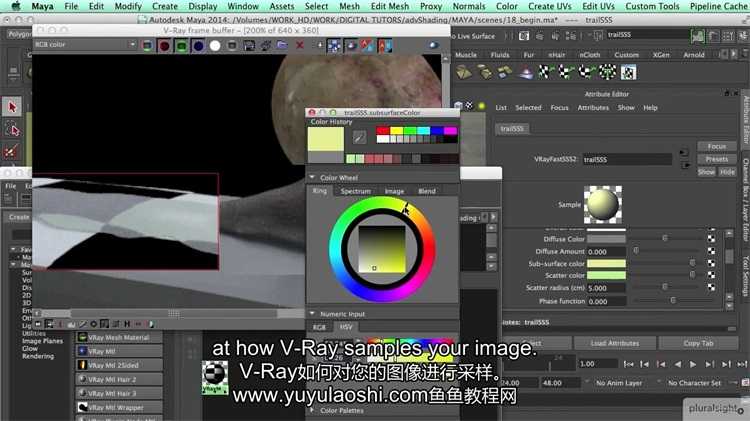Click the VRayFastSSS2 name field
The height and width of the screenshot is (421, 750).
(627, 159)
